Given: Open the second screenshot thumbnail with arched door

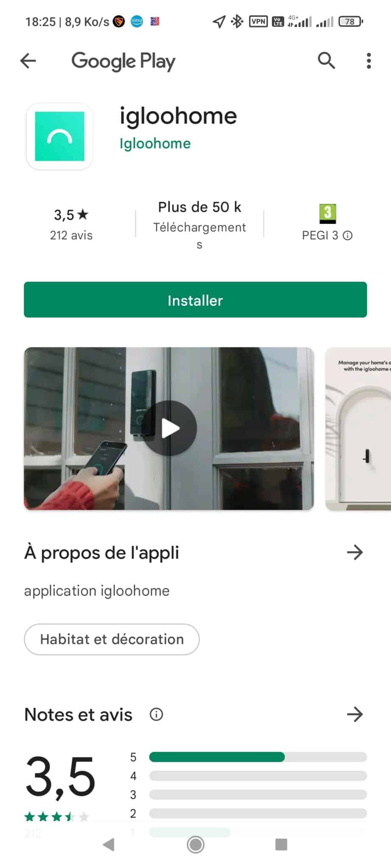Looking at the screenshot, I should pyautogui.click(x=358, y=428).
